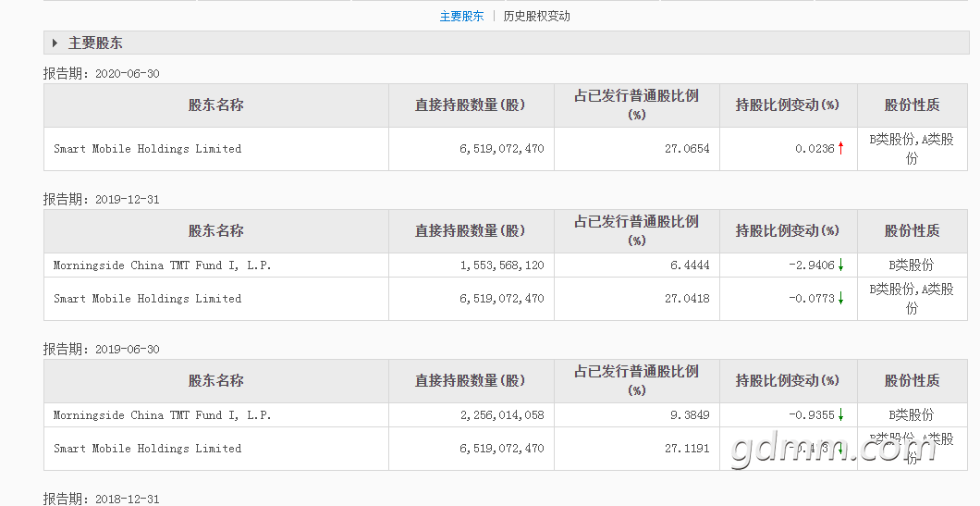
Task: Select the 主要股东 section header bar
Action: pos(507,43)
